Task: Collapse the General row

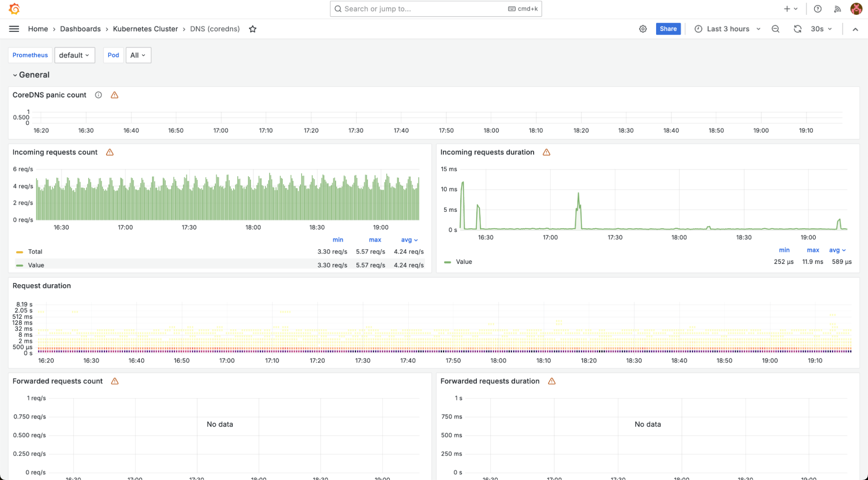Action: coord(30,75)
